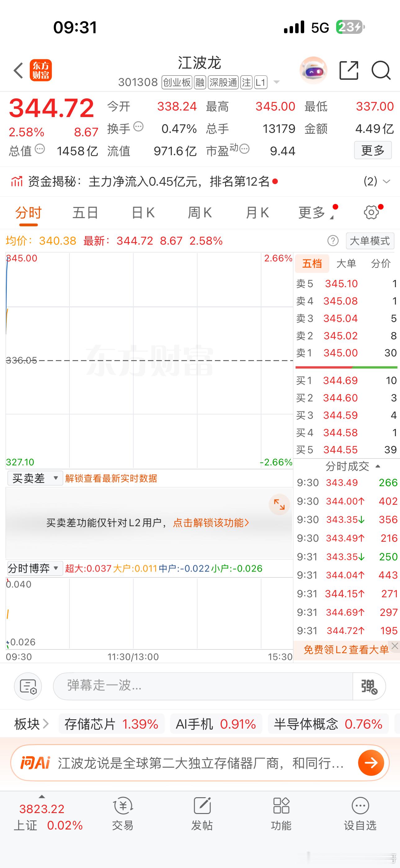The height and width of the screenshot is (868, 400).
Task: Switch to 月K tab
Action: pyautogui.click(x=257, y=213)
